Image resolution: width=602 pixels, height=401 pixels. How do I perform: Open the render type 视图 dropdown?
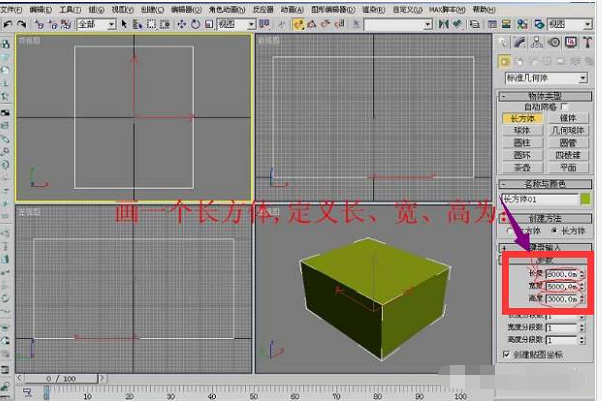pyautogui.click(x=569, y=25)
